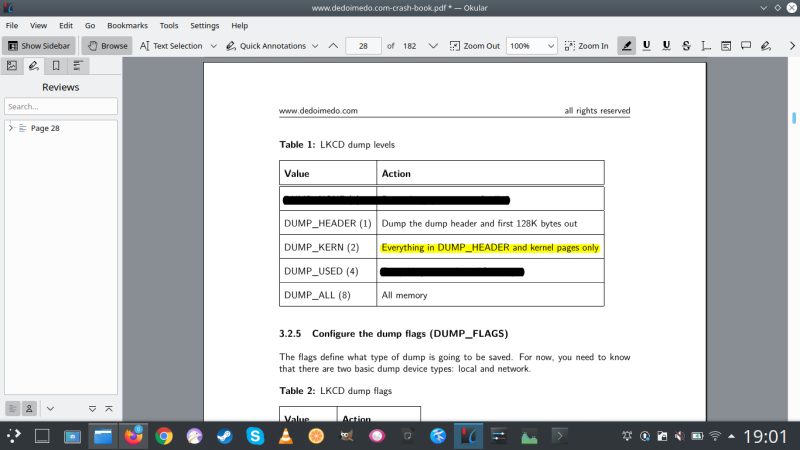
Task: Show hidden system tray icons arrow
Action: (x=732, y=436)
